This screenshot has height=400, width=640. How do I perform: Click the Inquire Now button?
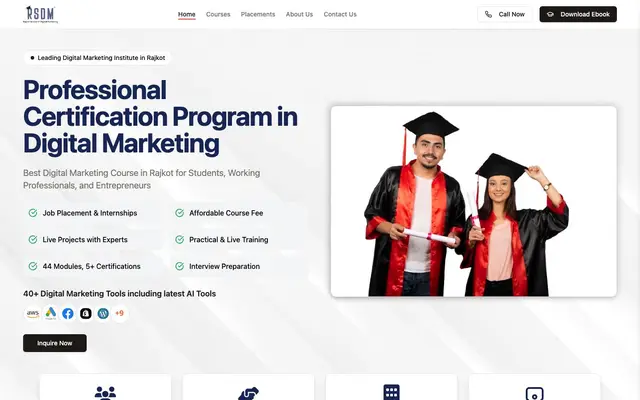pyautogui.click(x=55, y=343)
